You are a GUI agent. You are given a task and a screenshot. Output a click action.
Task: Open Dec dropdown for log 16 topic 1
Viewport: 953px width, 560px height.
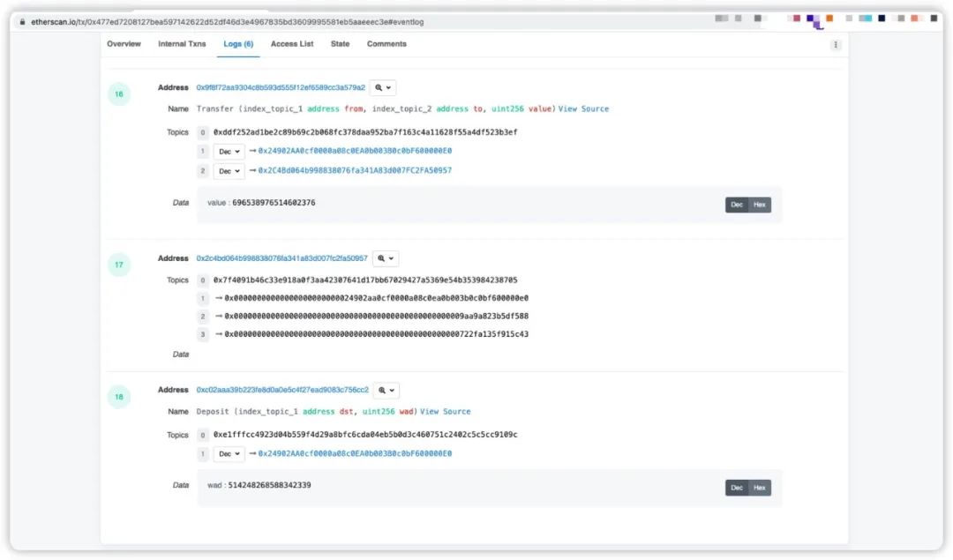coord(229,151)
